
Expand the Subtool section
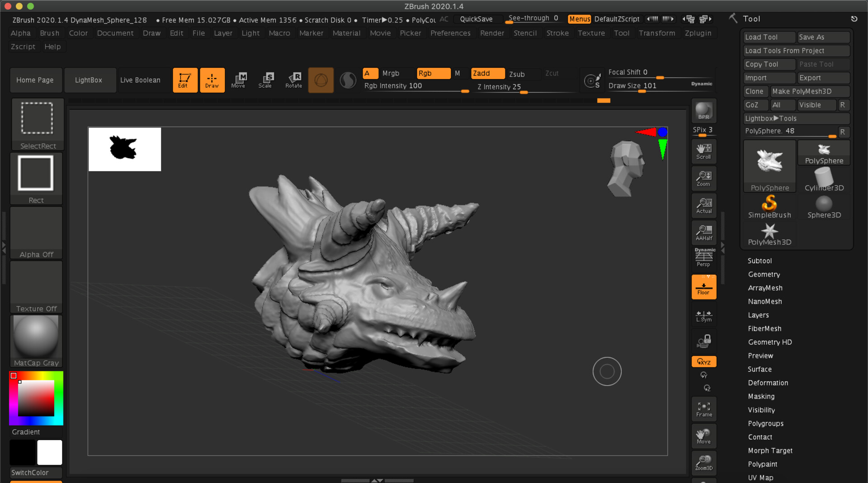point(759,261)
